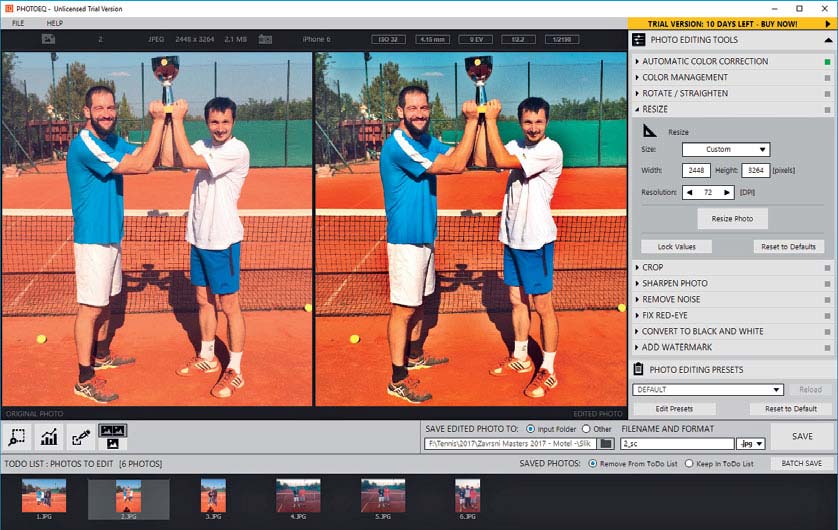The width and height of the screenshot is (838, 530).
Task: Select the zoom region tool icon
Action: coord(17,437)
